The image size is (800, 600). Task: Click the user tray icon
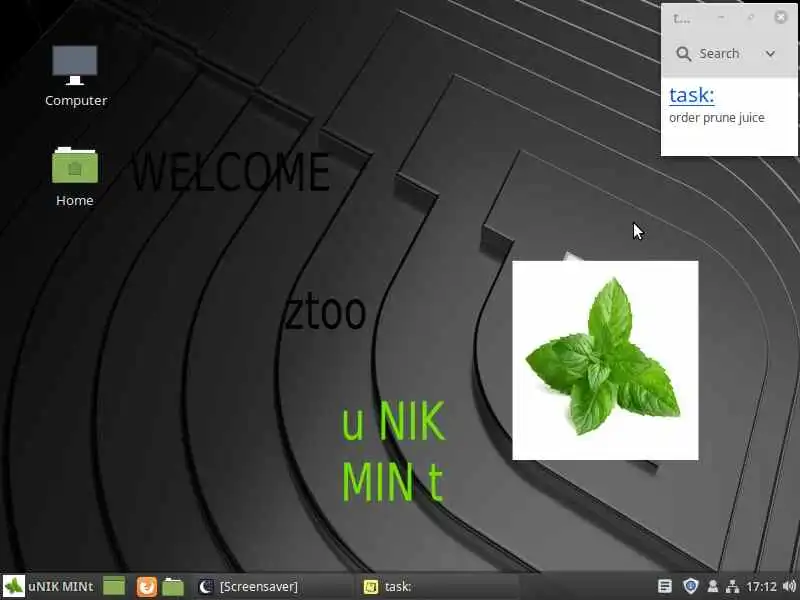point(713,586)
